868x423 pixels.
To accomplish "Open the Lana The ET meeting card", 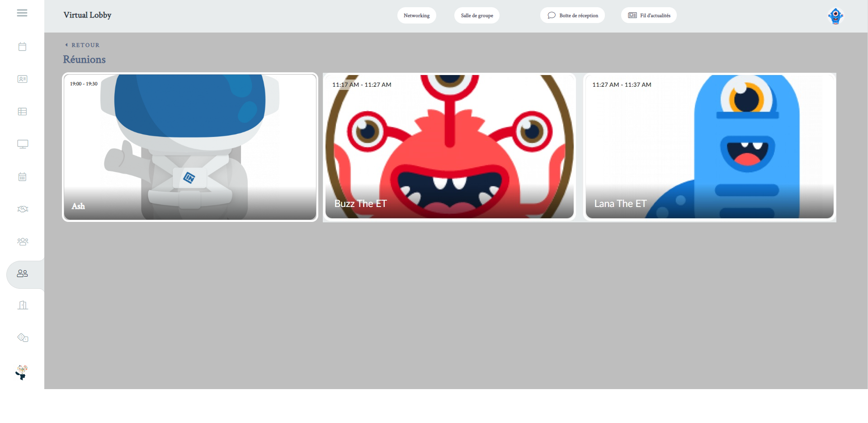I will [709, 147].
